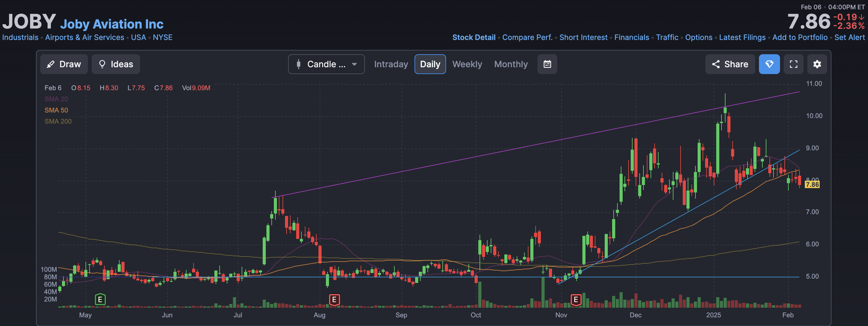Open the NYSE exchange link
Screen dimensions: 868x326
[x=162, y=37]
